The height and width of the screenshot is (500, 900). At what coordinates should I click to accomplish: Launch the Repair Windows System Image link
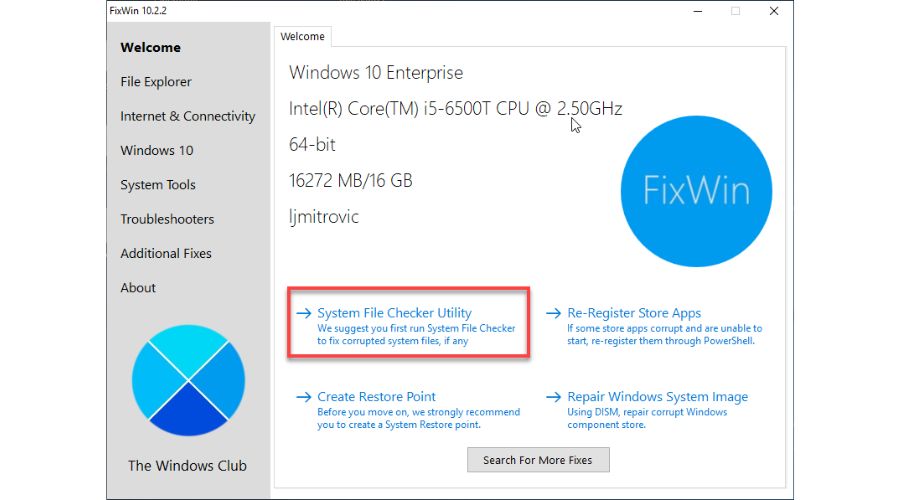(657, 397)
